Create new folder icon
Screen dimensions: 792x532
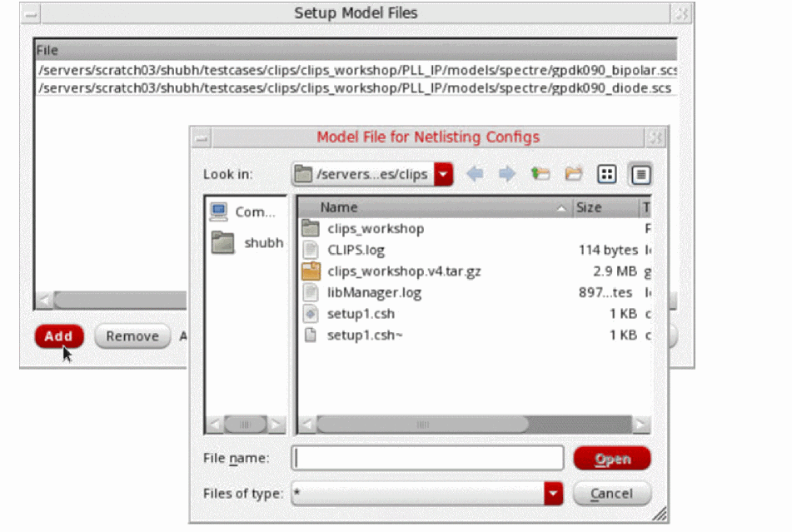573,174
